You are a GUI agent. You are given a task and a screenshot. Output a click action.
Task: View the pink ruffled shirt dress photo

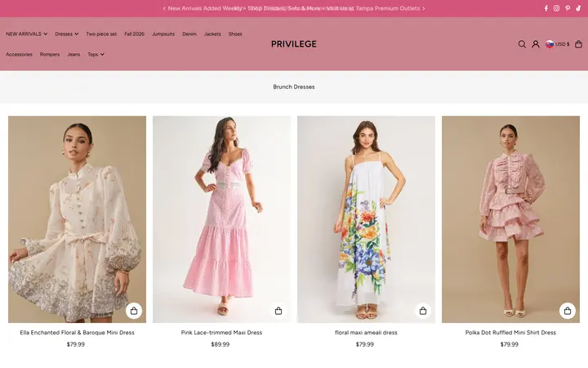pos(510,219)
